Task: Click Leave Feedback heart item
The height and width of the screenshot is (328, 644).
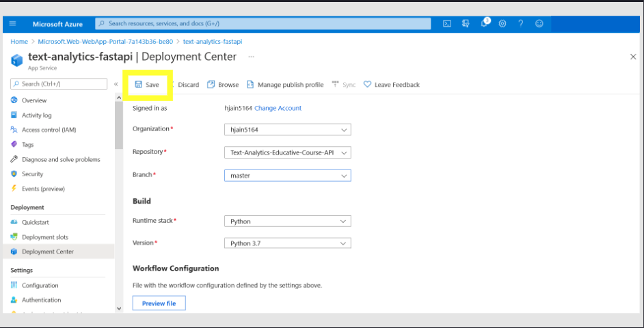Action: pyautogui.click(x=392, y=85)
